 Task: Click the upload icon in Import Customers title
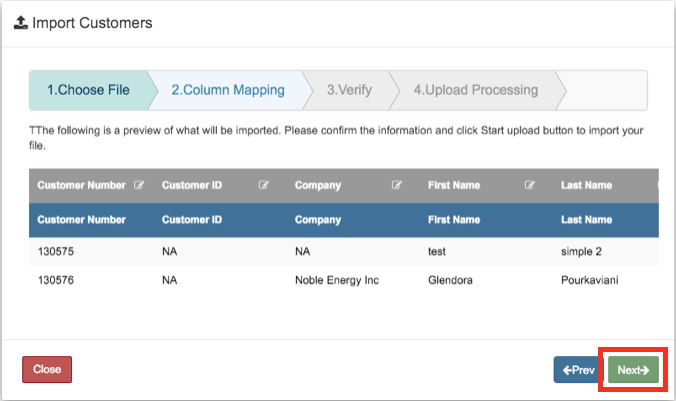click(x=21, y=22)
